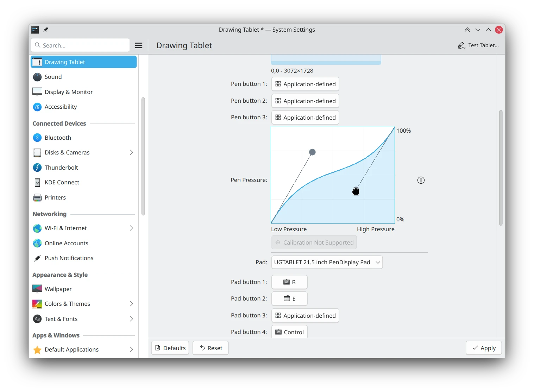Change Pen button 1 binding
The image size is (534, 392).
click(x=305, y=84)
